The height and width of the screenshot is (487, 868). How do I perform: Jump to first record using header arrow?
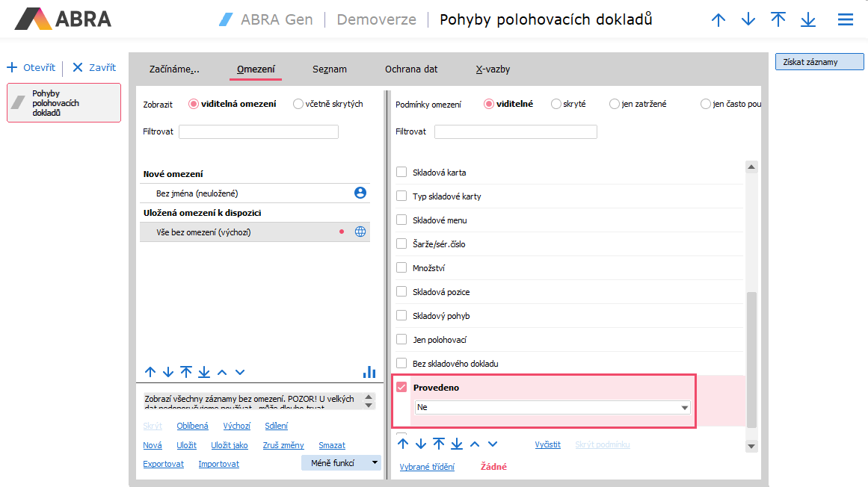pos(778,20)
